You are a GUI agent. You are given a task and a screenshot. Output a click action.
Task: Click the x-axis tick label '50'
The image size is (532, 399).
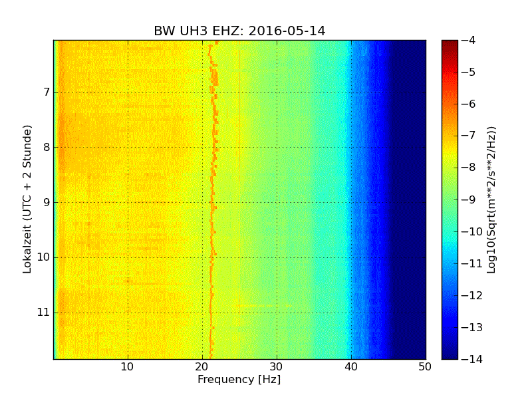pyautogui.click(x=425, y=367)
